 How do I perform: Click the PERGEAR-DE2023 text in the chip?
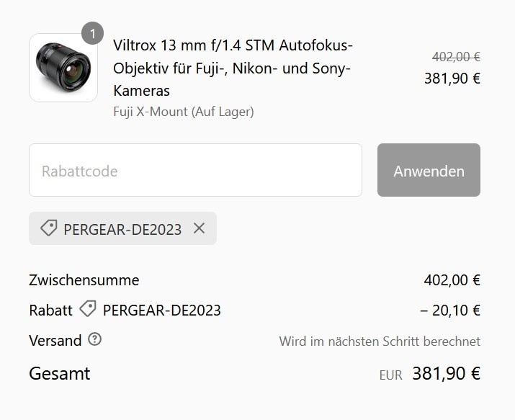[122, 229]
